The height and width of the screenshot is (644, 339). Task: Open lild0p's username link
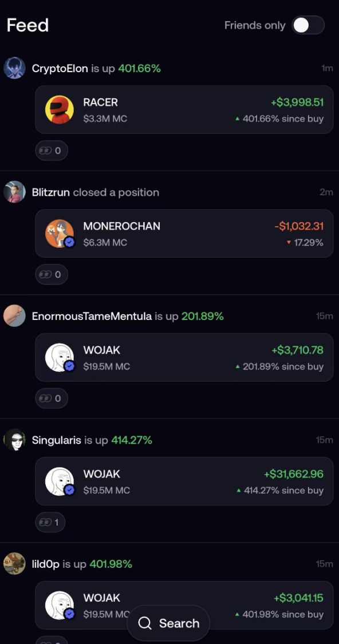pos(45,563)
